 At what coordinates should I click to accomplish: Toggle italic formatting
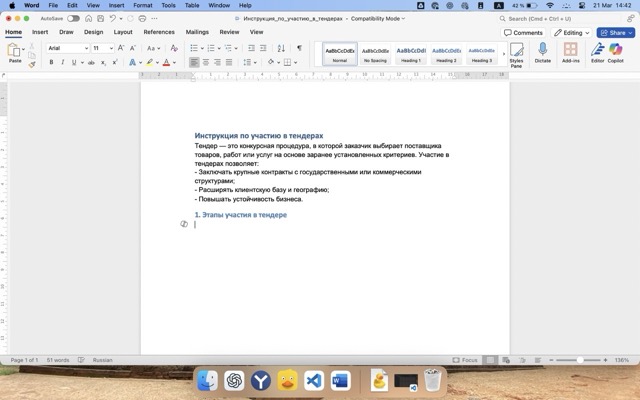[63, 62]
